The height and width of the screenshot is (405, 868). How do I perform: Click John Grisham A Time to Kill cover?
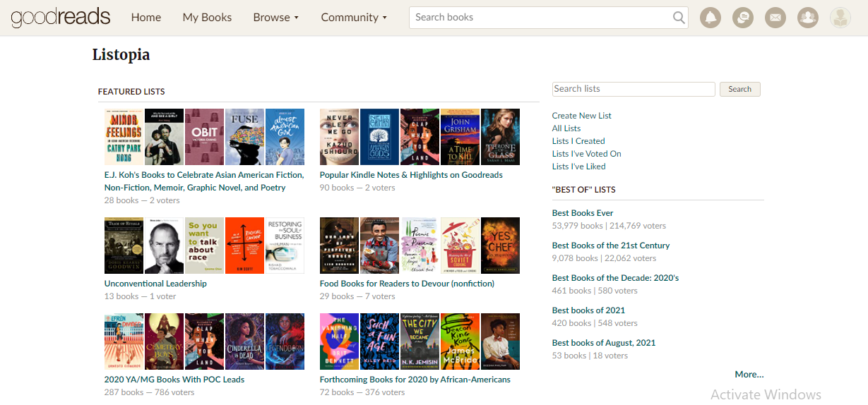coord(460,137)
